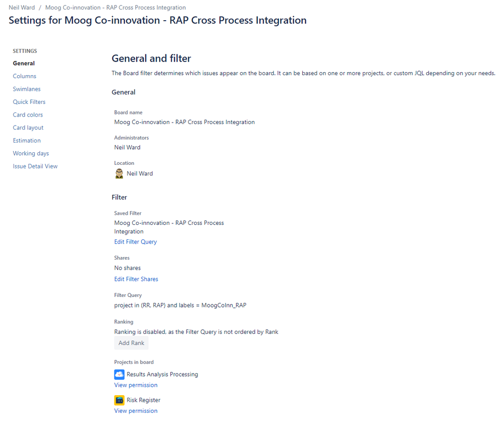The image size is (504, 427).
Task: Click the Add Rank button
Action: (131, 343)
